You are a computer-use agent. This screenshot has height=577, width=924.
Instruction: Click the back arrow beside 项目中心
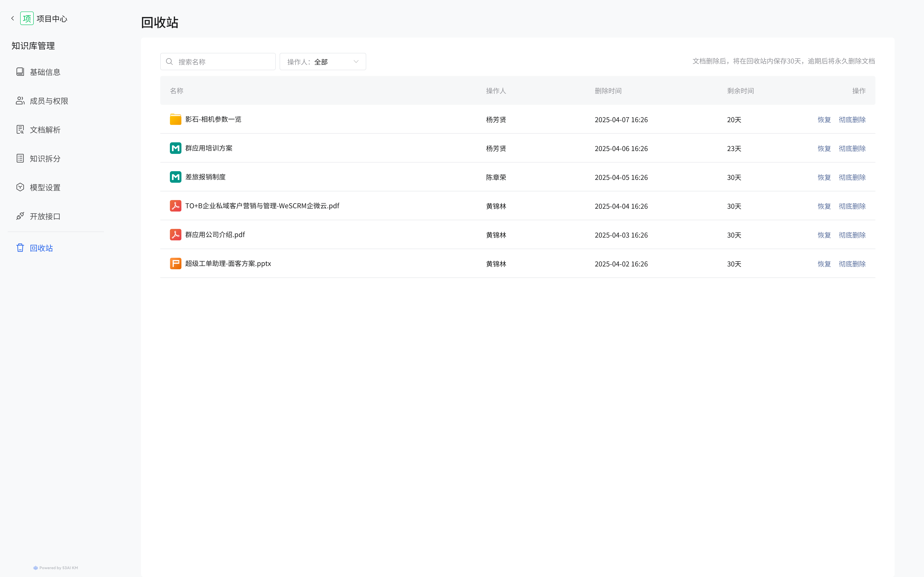(13, 18)
